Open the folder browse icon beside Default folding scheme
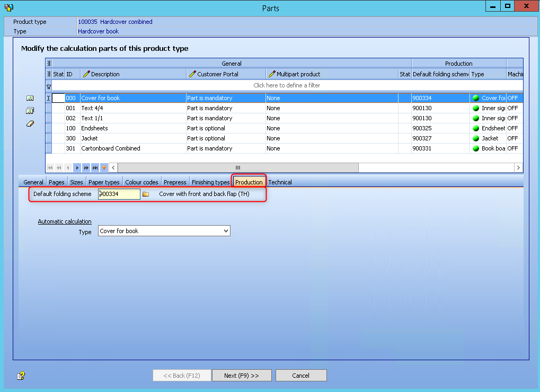This screenshot has height=392, width=540. (146, 194)
